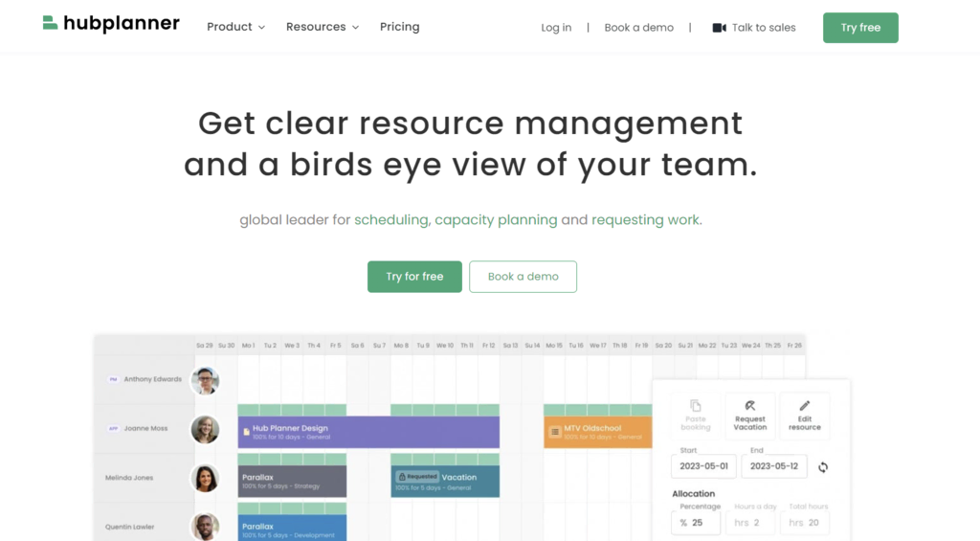Click the Edit resource pencil icon
This screenshot has width=980, height=541.
pos(804,405)
